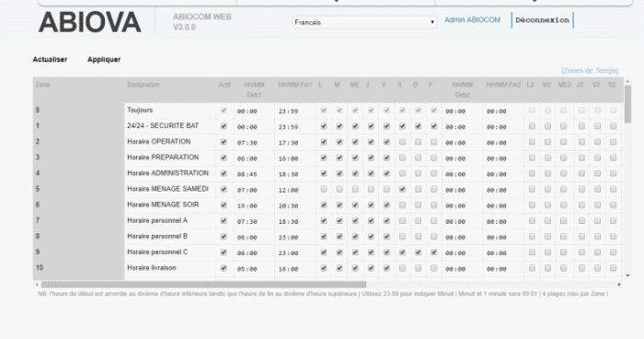
Task: Edit end time 16:00 for Horaire livraison
Action: (x=295, y=269)
